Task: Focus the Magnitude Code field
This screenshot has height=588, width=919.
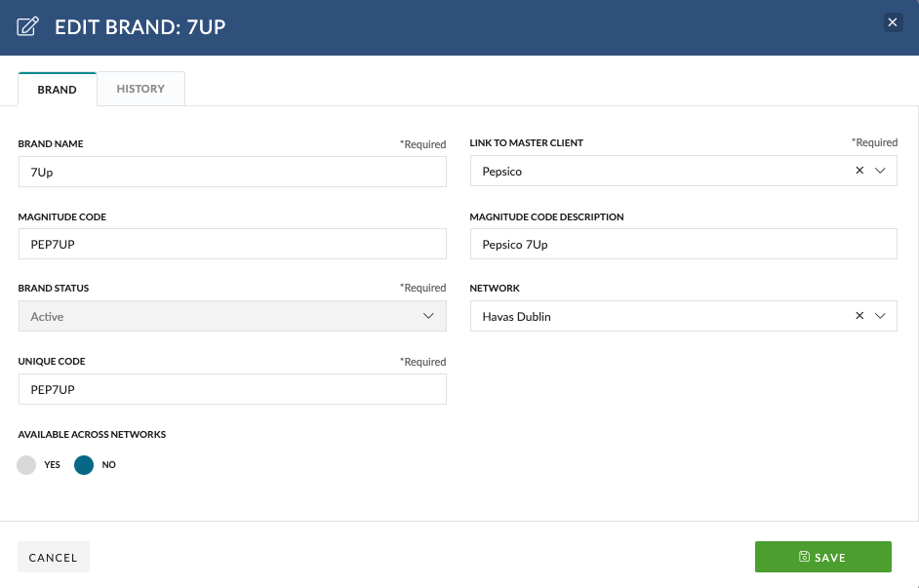Action: (232, 244)
